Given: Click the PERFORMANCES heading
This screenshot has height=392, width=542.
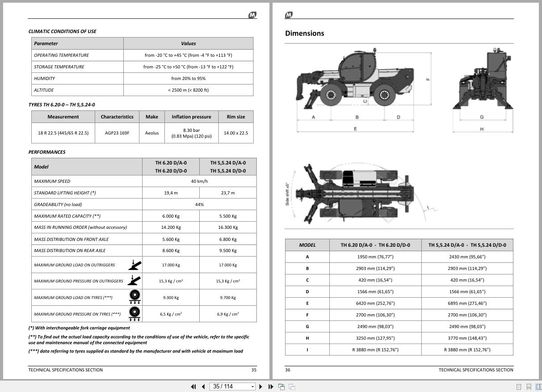Looking at the screenshot, I should click(x=47, y=152).
